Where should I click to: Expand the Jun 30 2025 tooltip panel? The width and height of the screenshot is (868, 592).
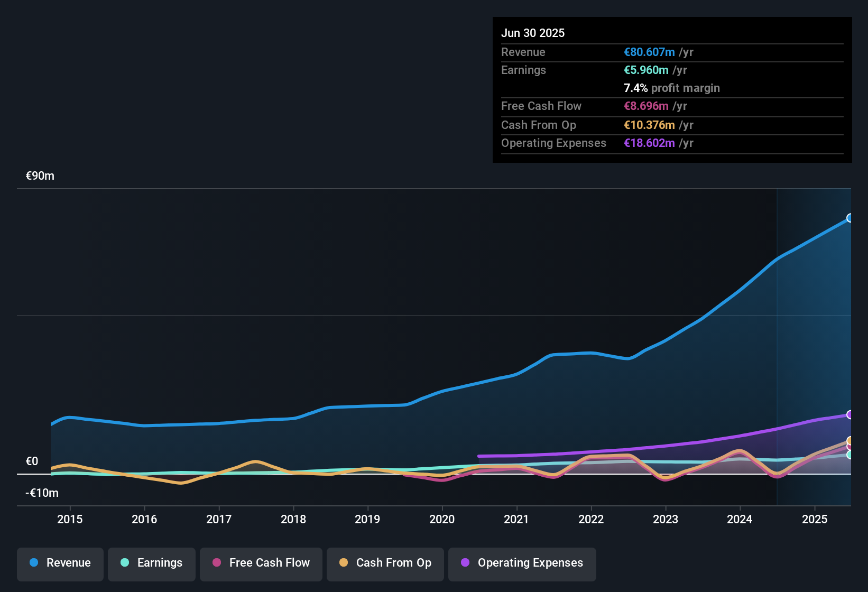point(533,33)
